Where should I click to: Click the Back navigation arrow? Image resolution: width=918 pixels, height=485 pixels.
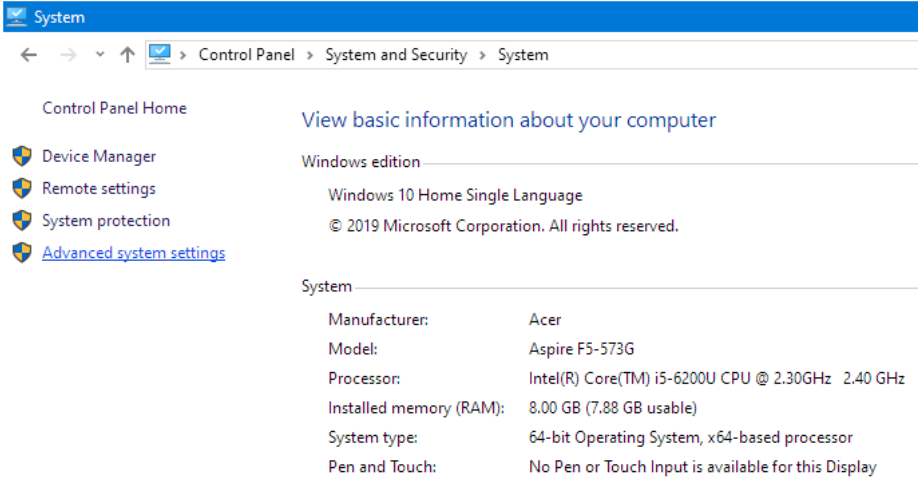(28, 56)
